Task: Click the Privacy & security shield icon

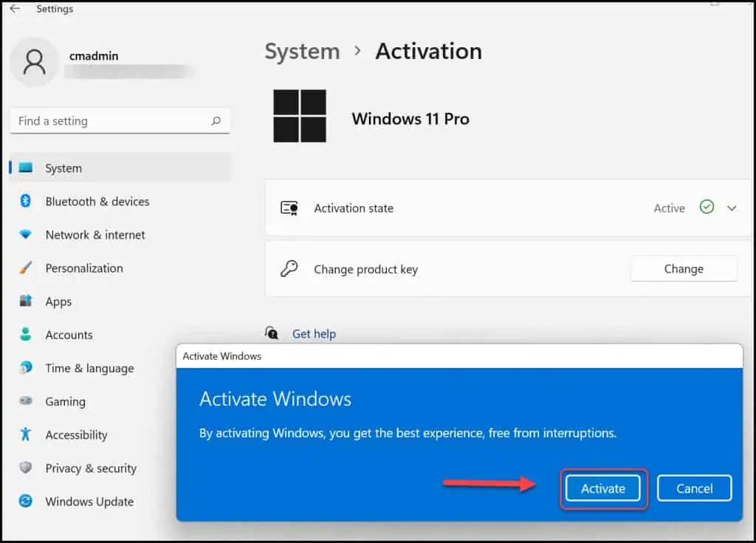Action: [26, 467]
